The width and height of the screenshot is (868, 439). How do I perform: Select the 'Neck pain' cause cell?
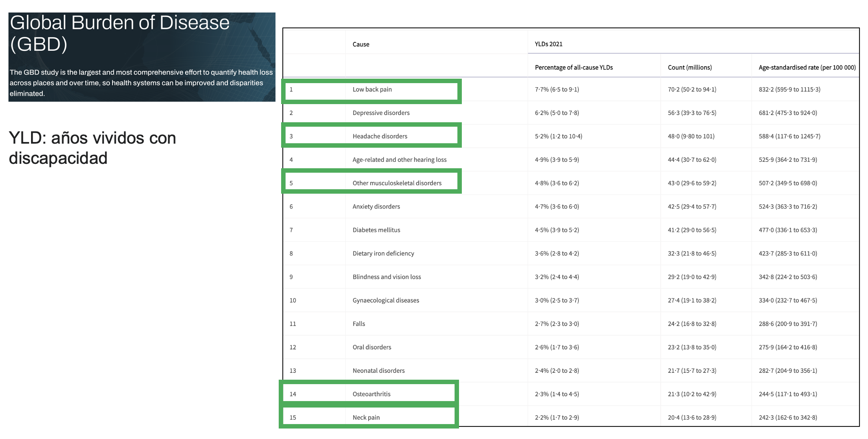tap(366, 417)
